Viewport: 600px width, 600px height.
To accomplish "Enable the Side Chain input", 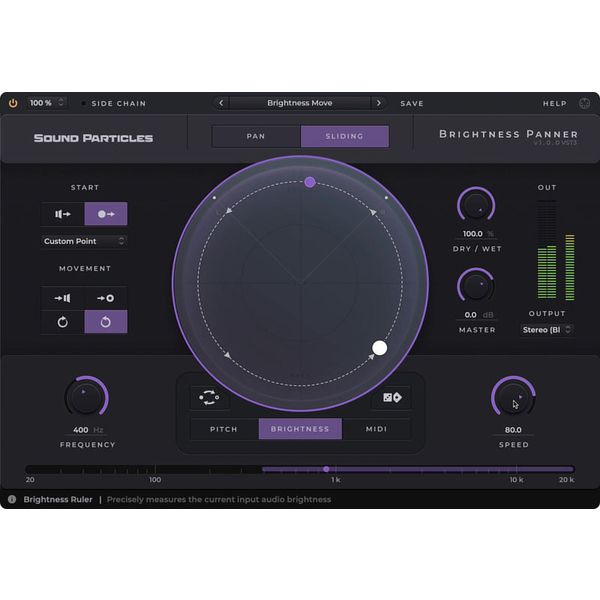I will pos(114,103).
